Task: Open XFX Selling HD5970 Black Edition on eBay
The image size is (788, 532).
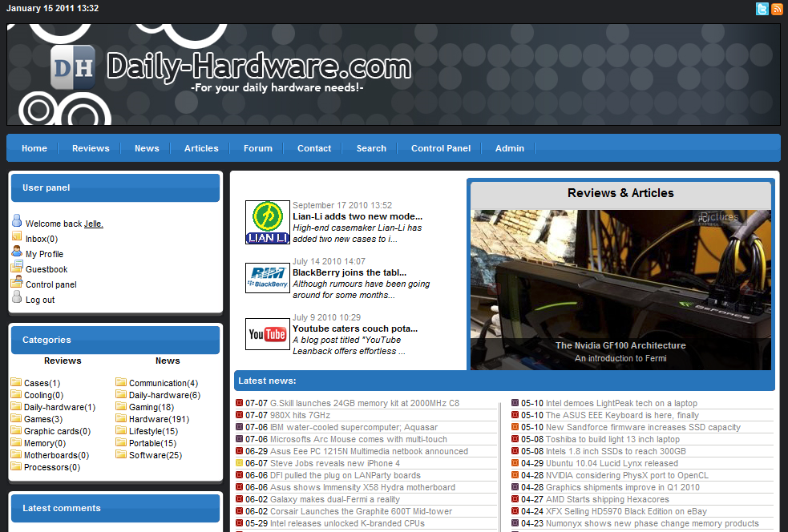Action: point(626,511)
